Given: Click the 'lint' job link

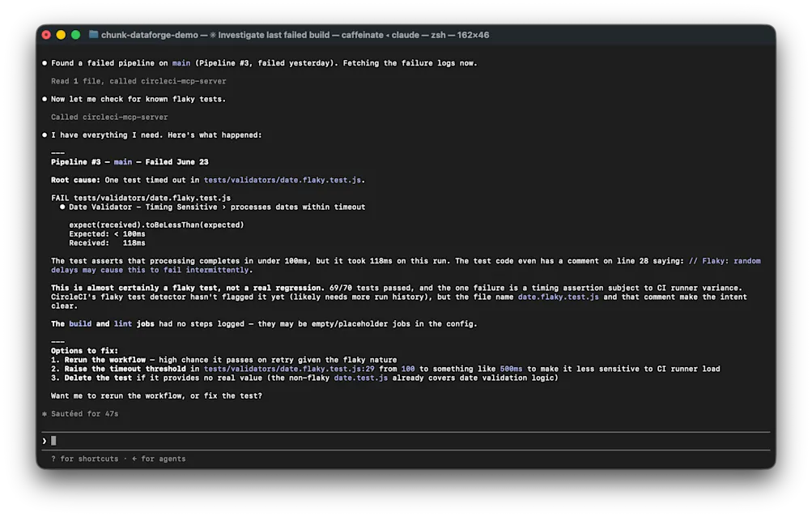Looking at the screenshot, I should (123, 323).
